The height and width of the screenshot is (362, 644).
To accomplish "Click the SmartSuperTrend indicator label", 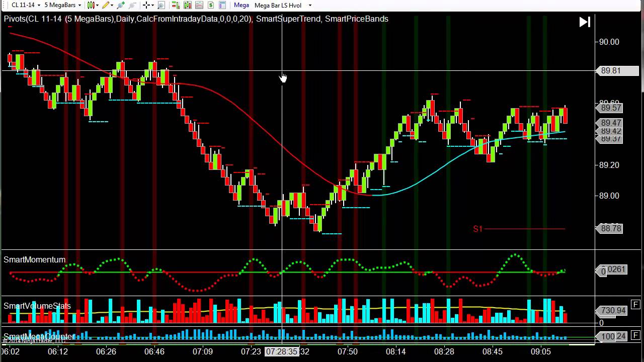I will pyautogui.click(x=288, y=19).
